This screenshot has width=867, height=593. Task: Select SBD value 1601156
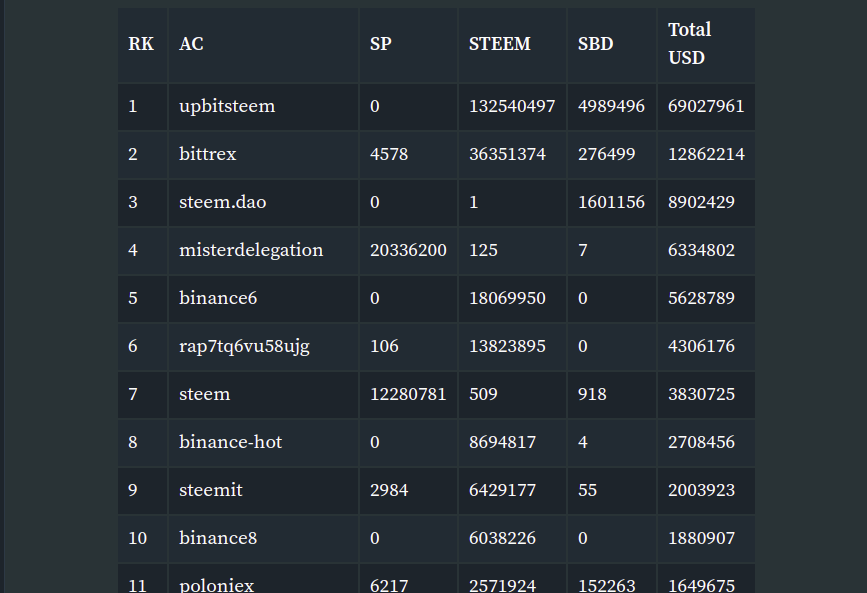(611, 202)
